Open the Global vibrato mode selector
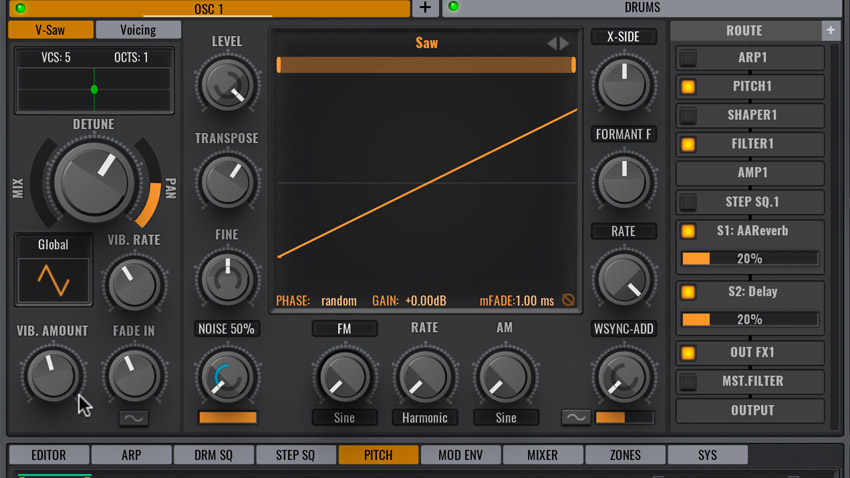Image resolution: width=850 pixels, height=478 pixels. [x=53, y=245]
